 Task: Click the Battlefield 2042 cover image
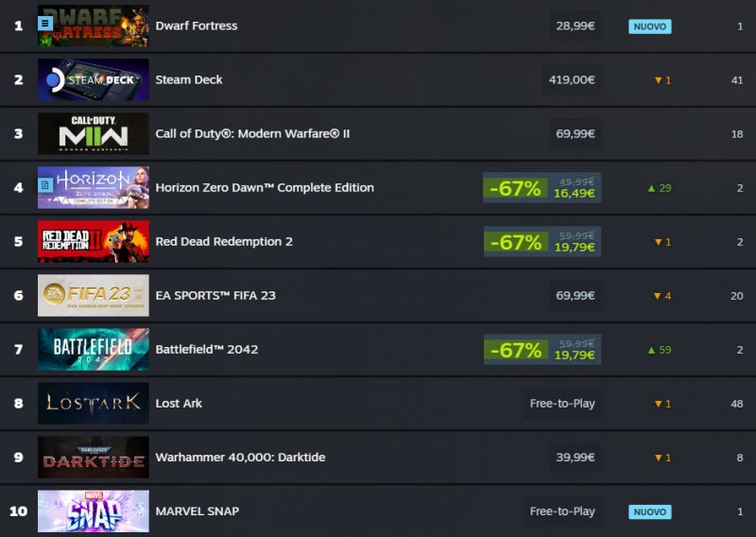pyautogui.click(x=93, y=349)
